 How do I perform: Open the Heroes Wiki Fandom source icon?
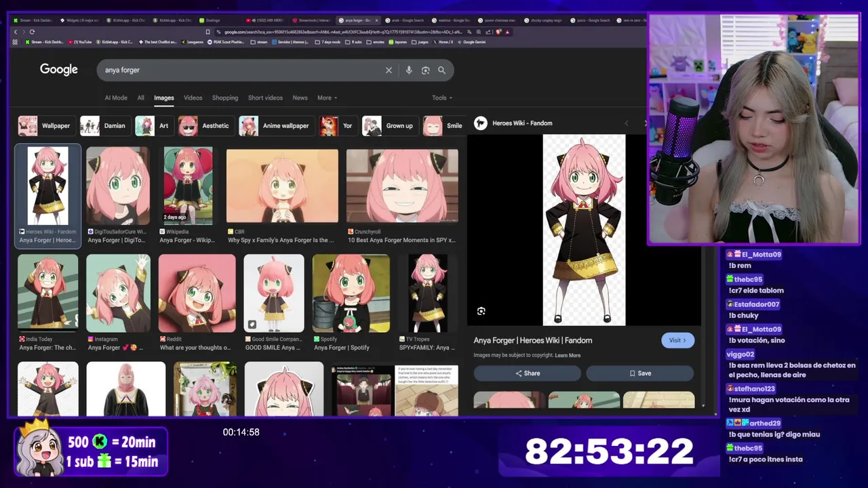pyautogui.click(x=481, y=123)
